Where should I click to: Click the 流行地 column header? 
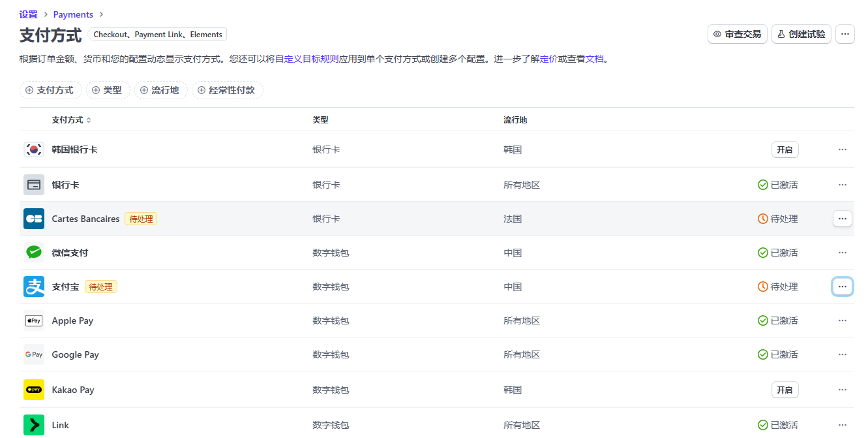pos(515,120)
